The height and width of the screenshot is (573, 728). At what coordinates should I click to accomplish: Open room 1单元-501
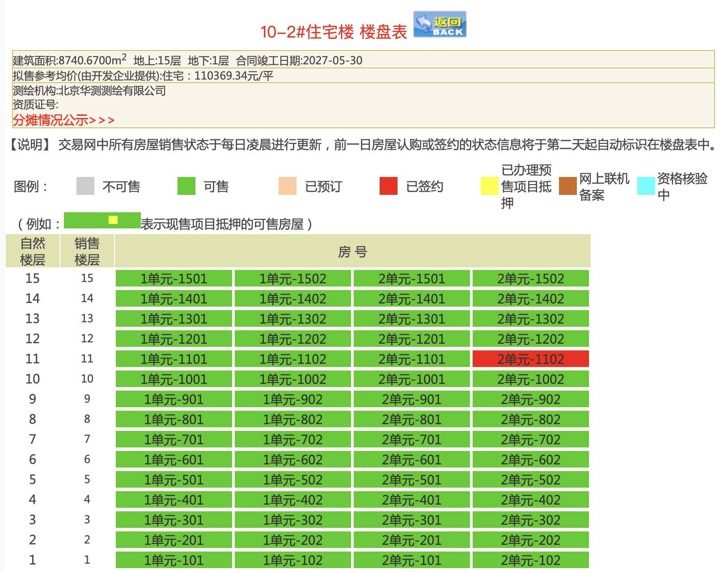(x=174, y=480)
